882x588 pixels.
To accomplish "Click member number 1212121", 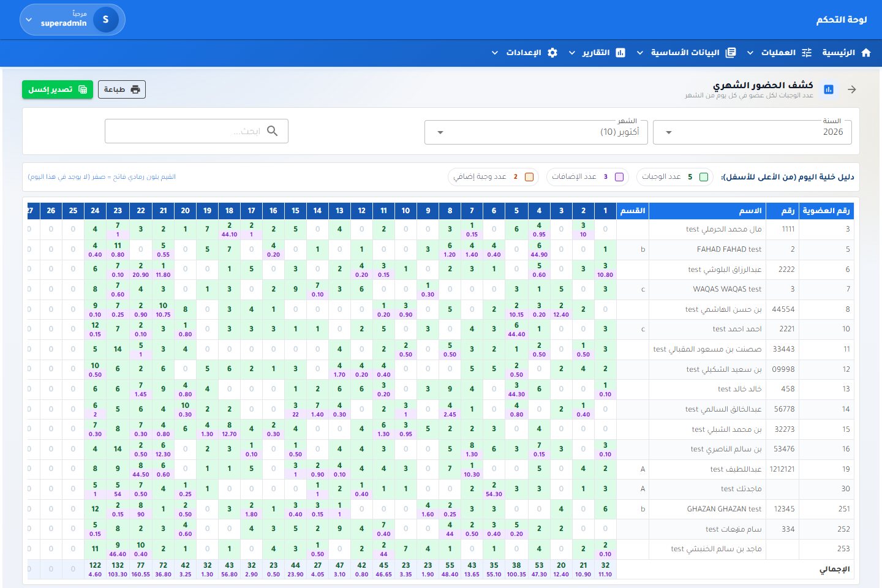I will (782, 469).
